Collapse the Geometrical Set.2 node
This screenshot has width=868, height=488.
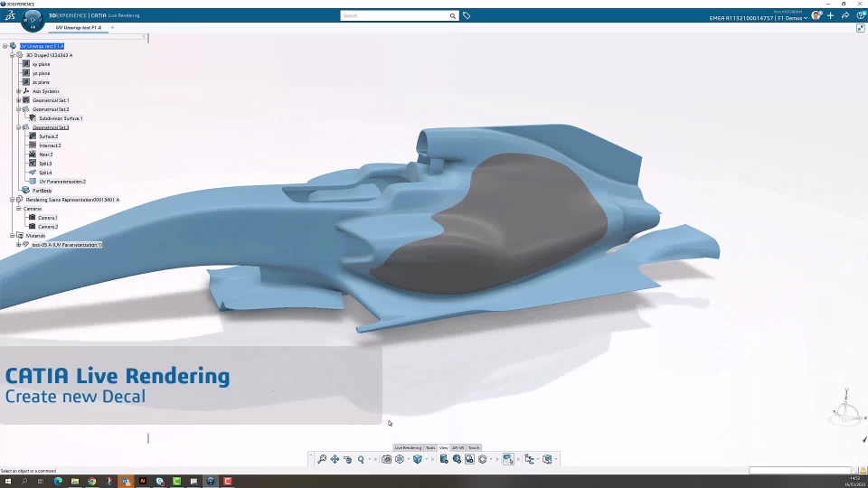click(x=19, y=109)
